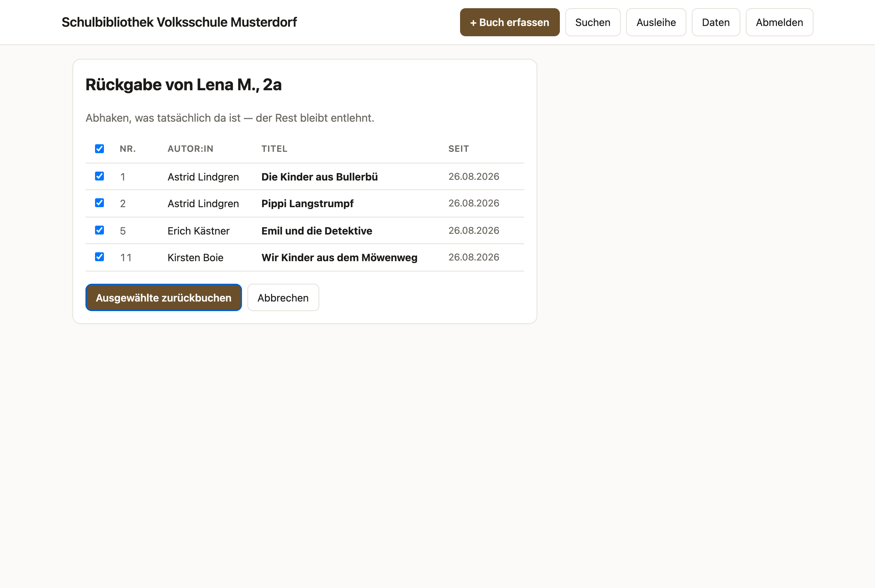875x588 pixels.
Task: Click the date in Erich Kästner row
Action: tap(474, 230)
